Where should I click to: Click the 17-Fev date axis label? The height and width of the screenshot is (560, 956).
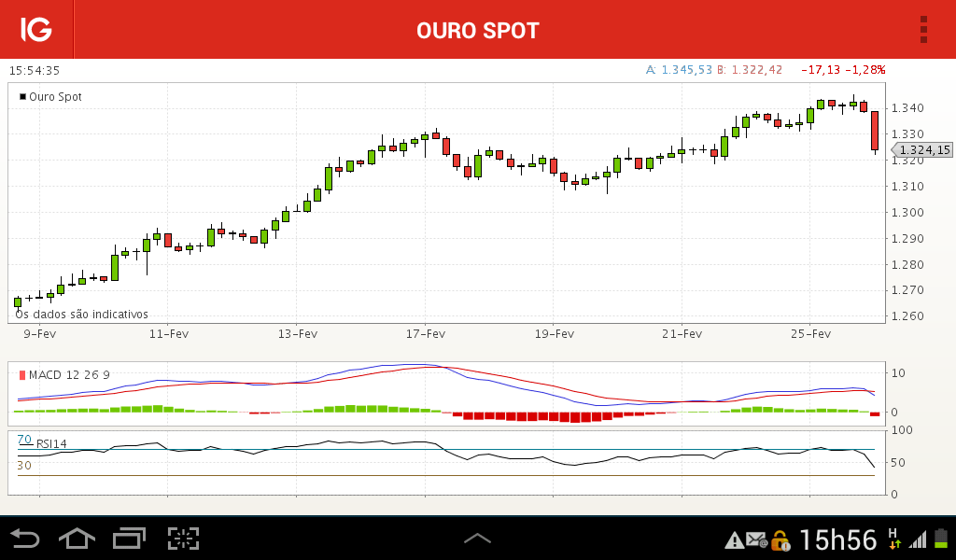click(426, 334)
